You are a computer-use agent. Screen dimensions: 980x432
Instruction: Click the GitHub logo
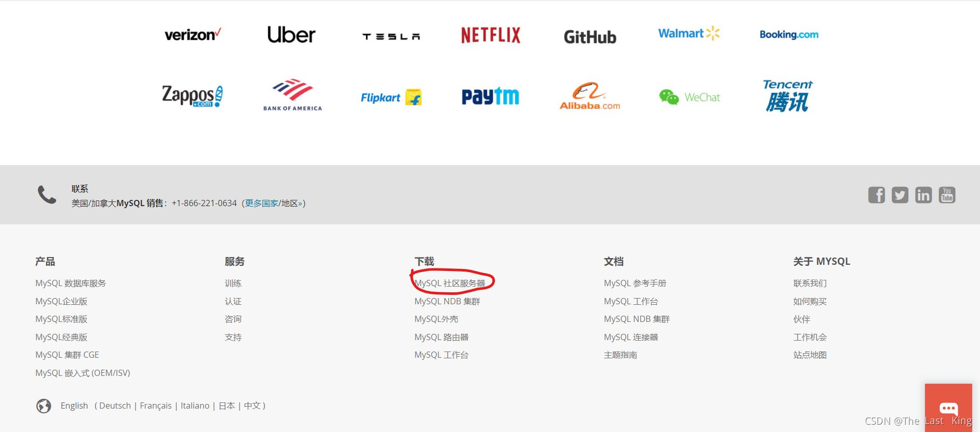click(x=590, y=37)
